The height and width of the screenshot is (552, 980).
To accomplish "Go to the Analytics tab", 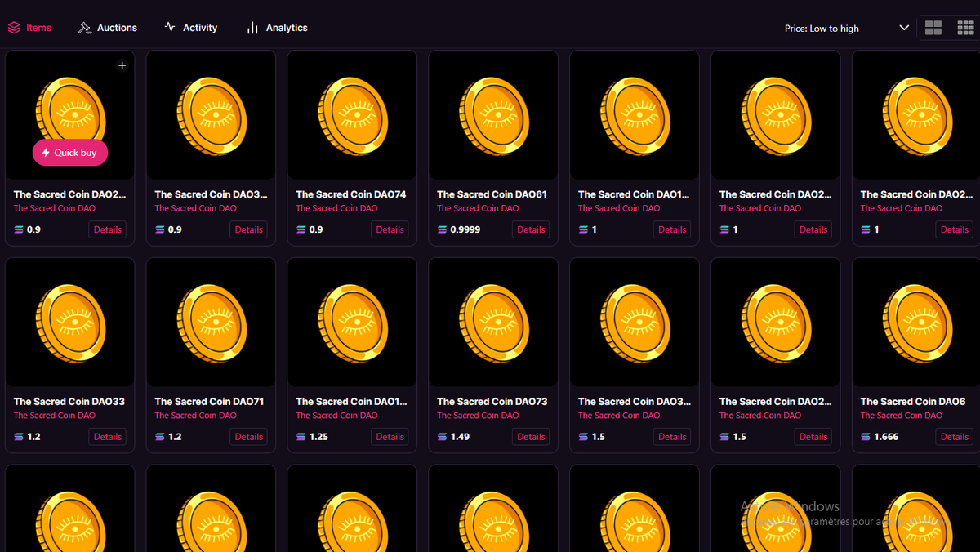I will (x=277, y=28).
